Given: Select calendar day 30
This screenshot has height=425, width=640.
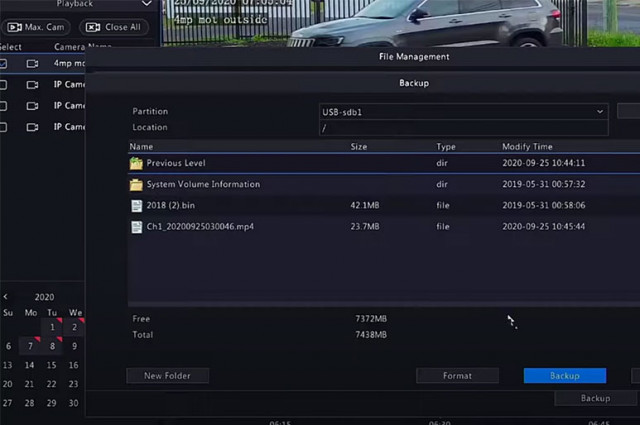Looking at the screenshot, I should [73, 403].
